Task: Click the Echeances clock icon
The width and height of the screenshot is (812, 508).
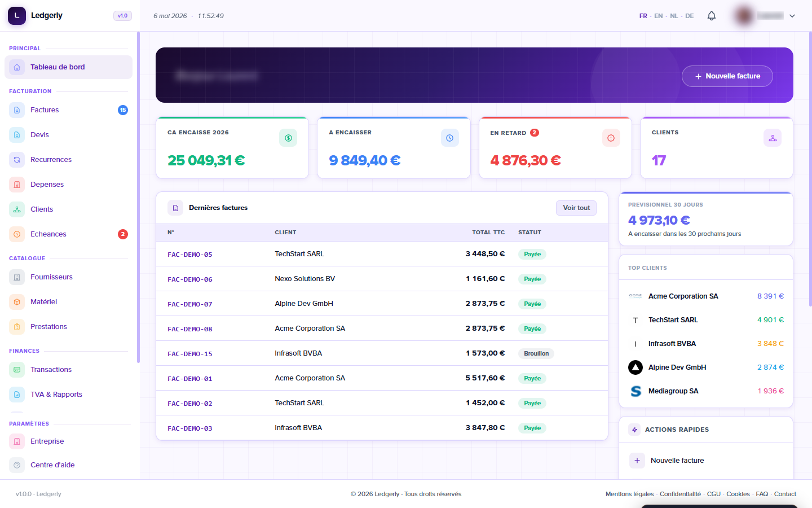Action: pos(17,234)
